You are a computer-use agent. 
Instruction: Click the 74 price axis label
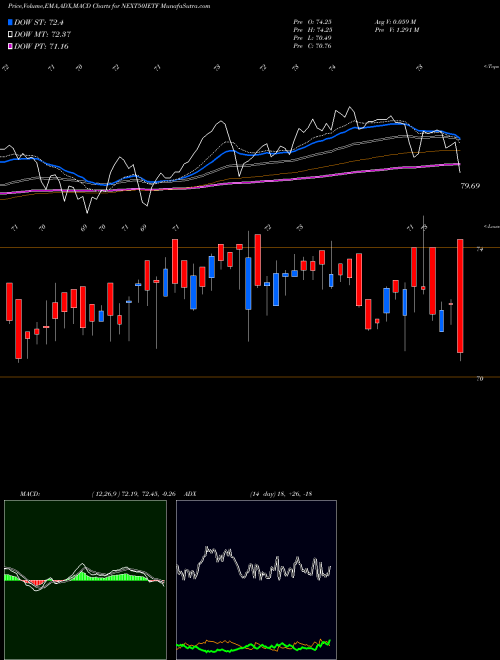pos(479,249)
